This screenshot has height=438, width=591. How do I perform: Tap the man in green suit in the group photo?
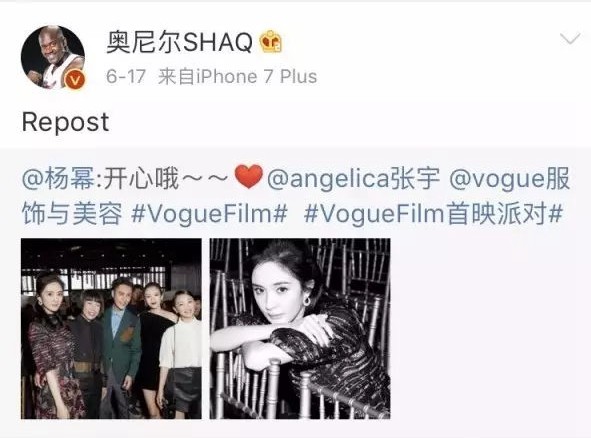pos(121,337)
